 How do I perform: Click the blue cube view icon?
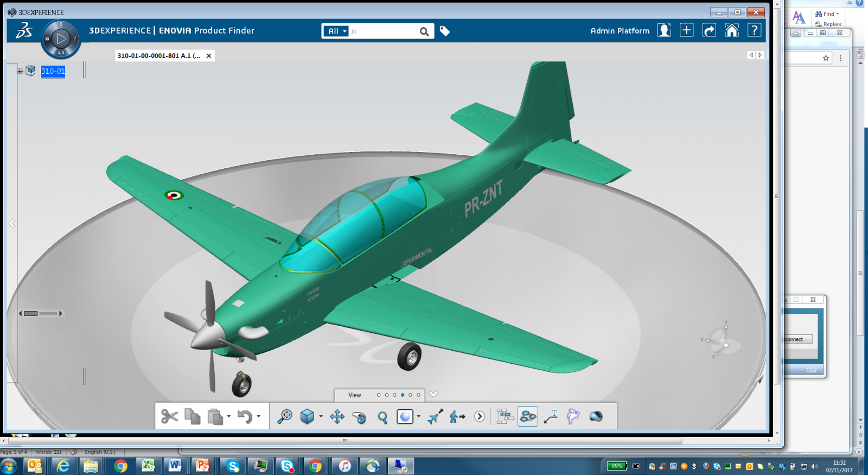click(x=307, y=416)
